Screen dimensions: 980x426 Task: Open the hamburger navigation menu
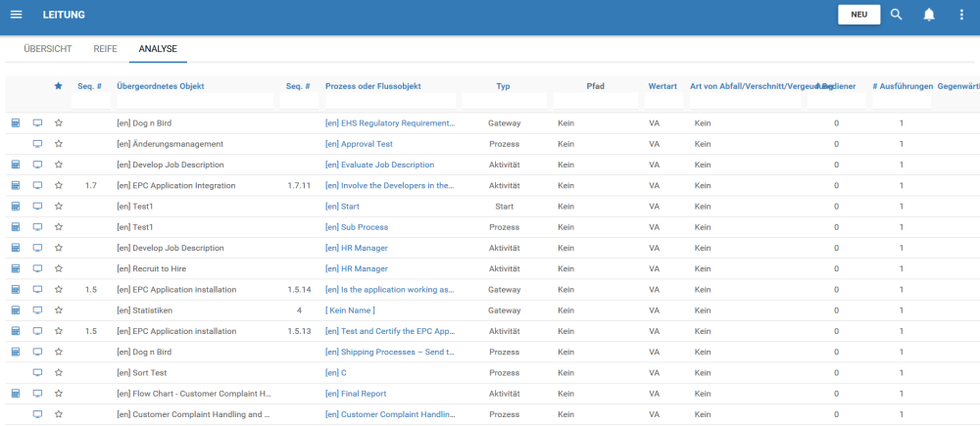pyautogui.click(x=16, y=15)
